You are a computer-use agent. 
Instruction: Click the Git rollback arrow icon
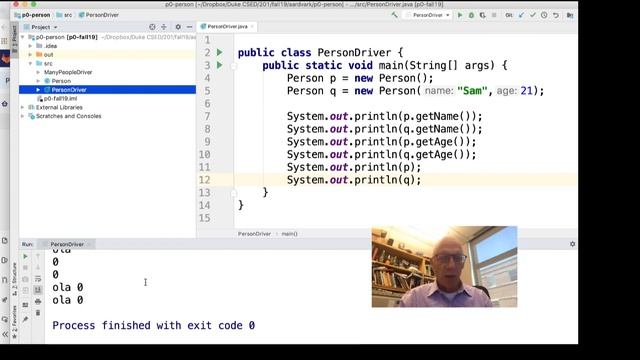point(556,15)
